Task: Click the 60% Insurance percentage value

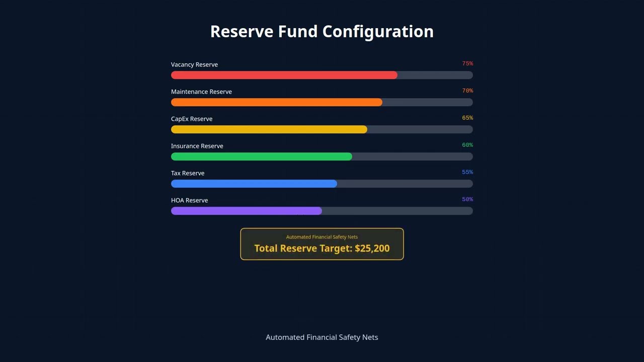Action: pos(467,145)
